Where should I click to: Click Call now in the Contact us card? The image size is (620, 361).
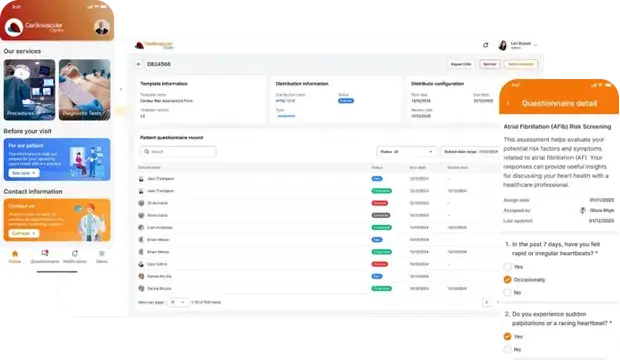coord(24,233)
